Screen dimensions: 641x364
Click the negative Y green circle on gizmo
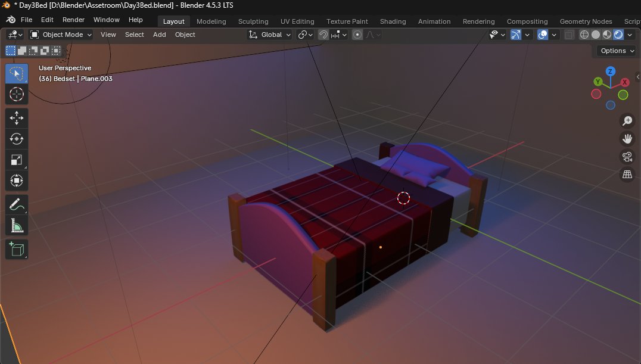pyautogui.click(x=623, y=95)
